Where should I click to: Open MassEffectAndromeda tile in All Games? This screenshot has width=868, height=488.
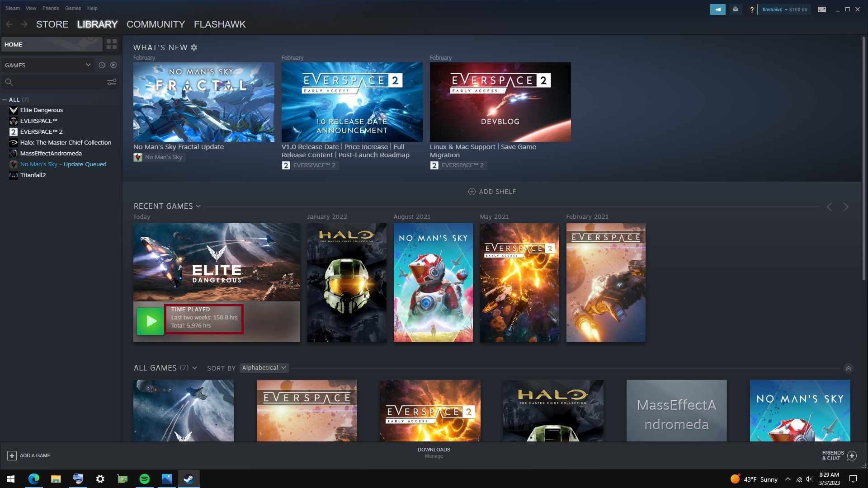click(676, 411)
